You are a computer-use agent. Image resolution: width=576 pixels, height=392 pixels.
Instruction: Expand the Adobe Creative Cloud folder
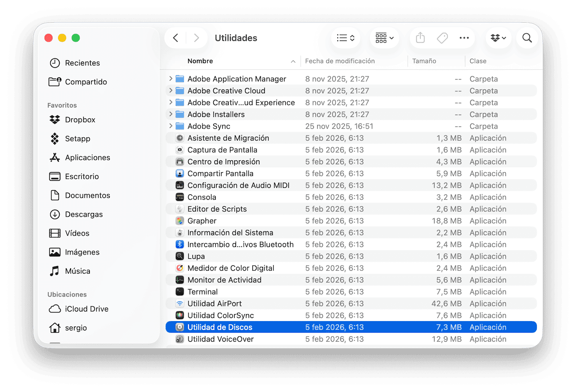pos(171,90)
